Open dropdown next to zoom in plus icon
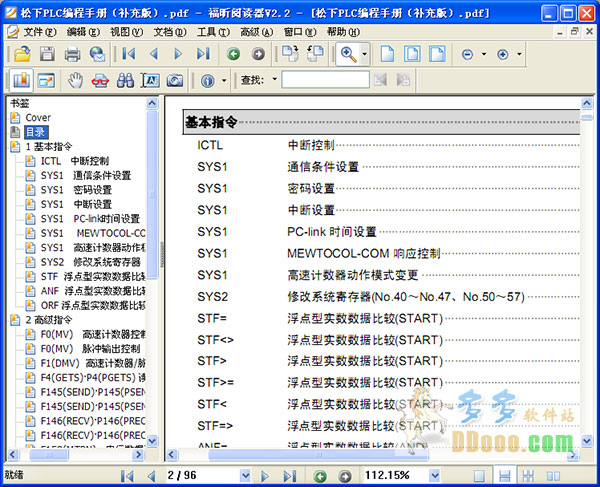This screenshot has width=600, height=487. pyautogui.click(x=519, y=54)
